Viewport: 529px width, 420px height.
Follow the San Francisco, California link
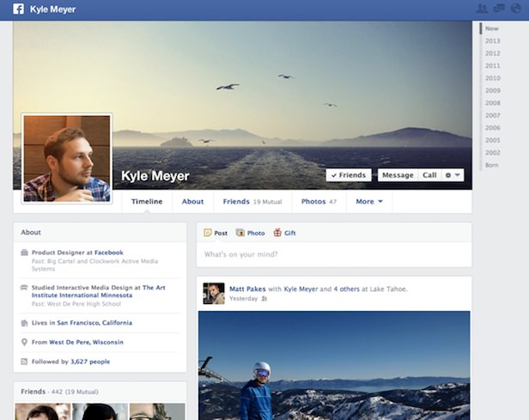click(94, 323)
